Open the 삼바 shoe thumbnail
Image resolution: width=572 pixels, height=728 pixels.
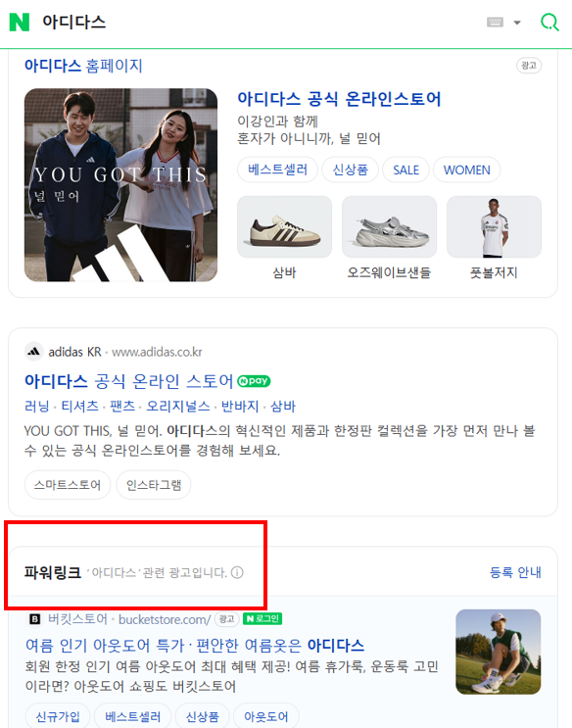[285, 227]
